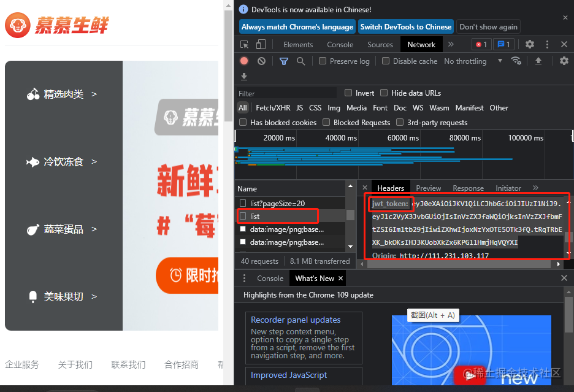This screenshot has height=392, width=574.
Task: Import HAR file with upload arrow icon
Action: point(538,61)
